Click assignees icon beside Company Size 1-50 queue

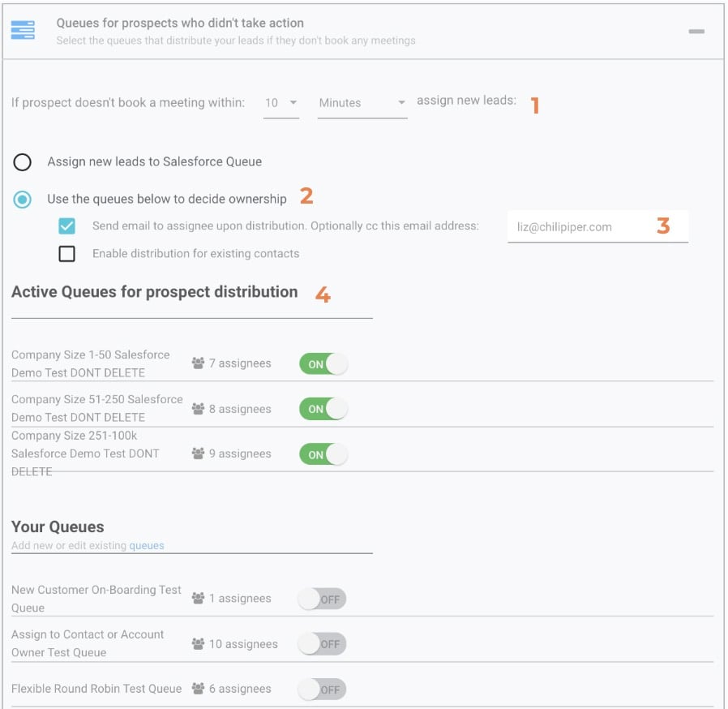pyautogui.click(x=198, y=363)
